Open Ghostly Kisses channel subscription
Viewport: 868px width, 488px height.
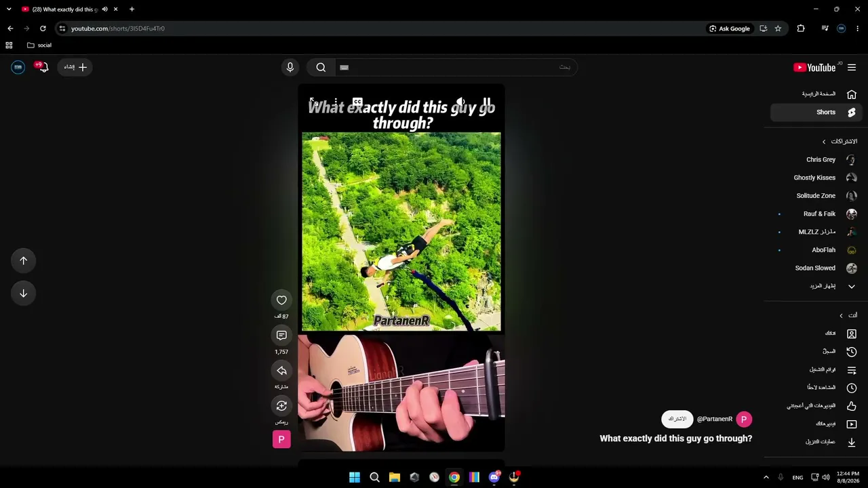tap(816, 178)
